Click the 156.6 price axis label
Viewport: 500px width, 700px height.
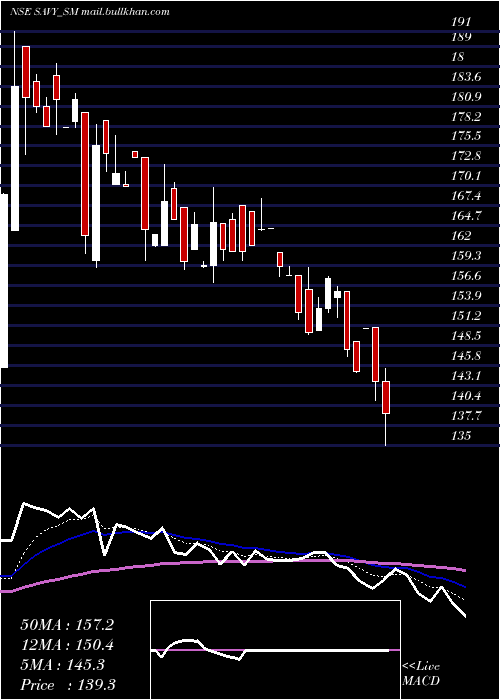tap(466, 275)
